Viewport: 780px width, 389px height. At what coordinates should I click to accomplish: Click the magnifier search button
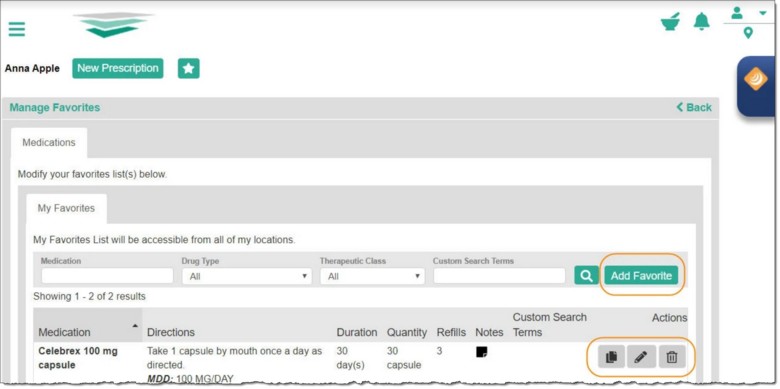(586, 275)
